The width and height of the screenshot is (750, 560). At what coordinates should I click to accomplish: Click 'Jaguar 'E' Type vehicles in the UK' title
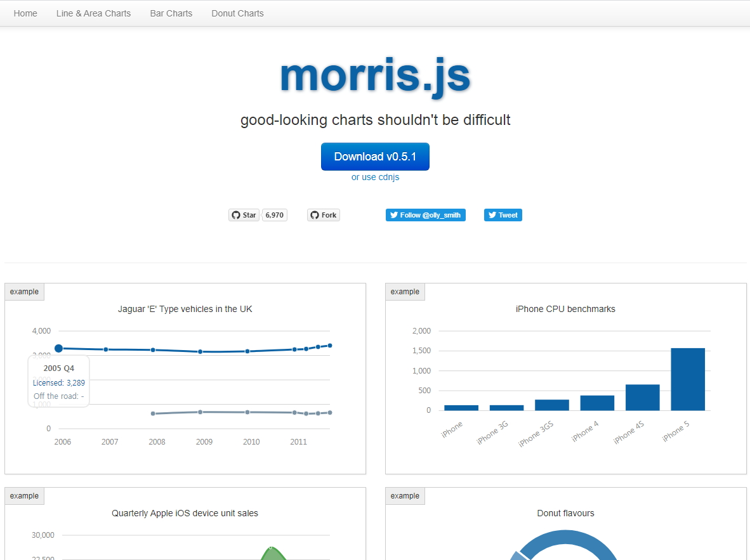[x=185, y=309]
